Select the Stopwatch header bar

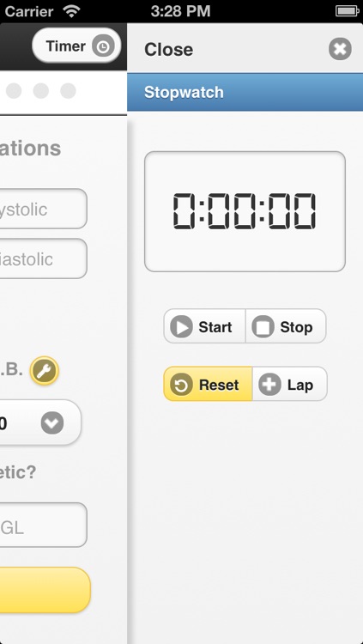coord(245,93)
